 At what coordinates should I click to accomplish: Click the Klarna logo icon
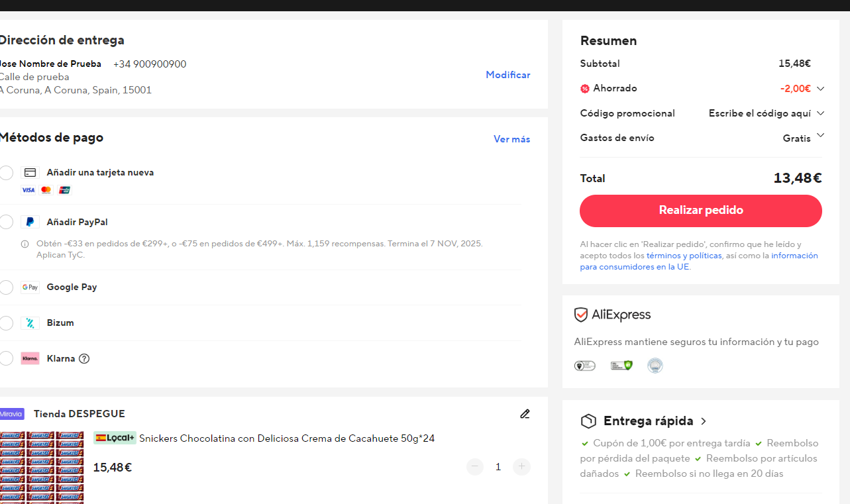[x=30, y=358]
